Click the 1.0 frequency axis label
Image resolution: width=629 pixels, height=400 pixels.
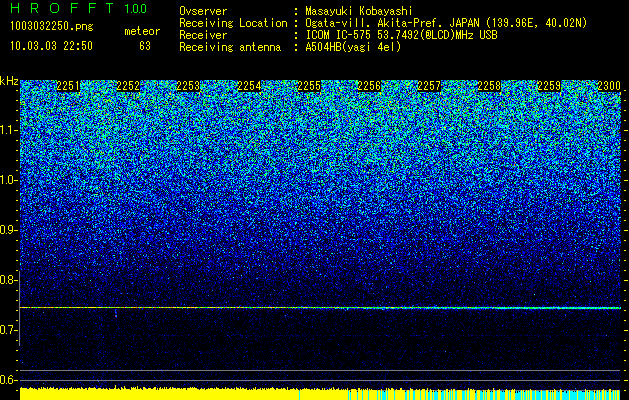click(8, 180)
